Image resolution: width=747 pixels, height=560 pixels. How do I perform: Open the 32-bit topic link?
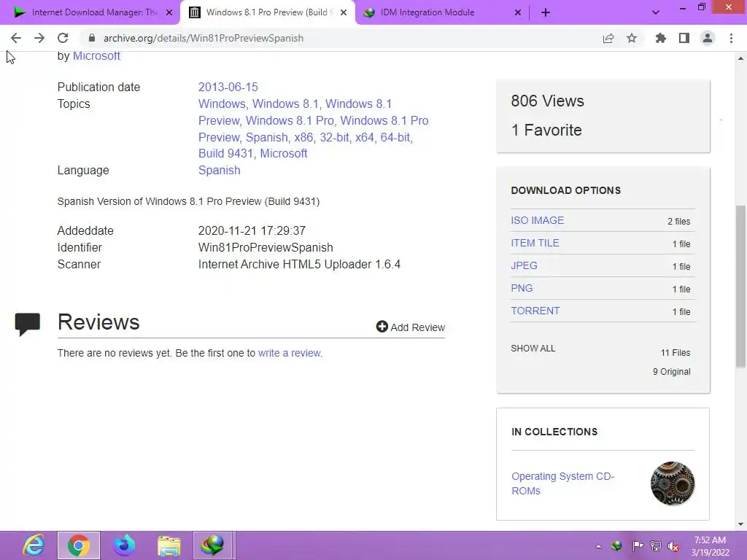(334, 137)
